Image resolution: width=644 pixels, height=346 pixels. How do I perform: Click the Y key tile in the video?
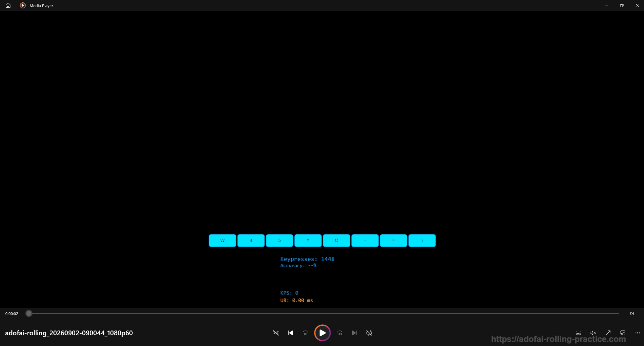pos(308,241)
